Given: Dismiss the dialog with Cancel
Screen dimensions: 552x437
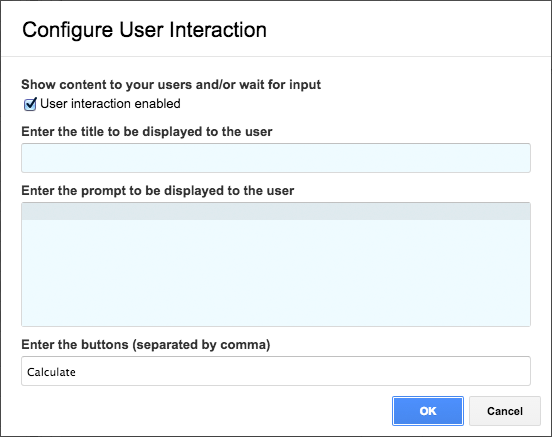Looking at the screenshot, I should coord(505,411).
